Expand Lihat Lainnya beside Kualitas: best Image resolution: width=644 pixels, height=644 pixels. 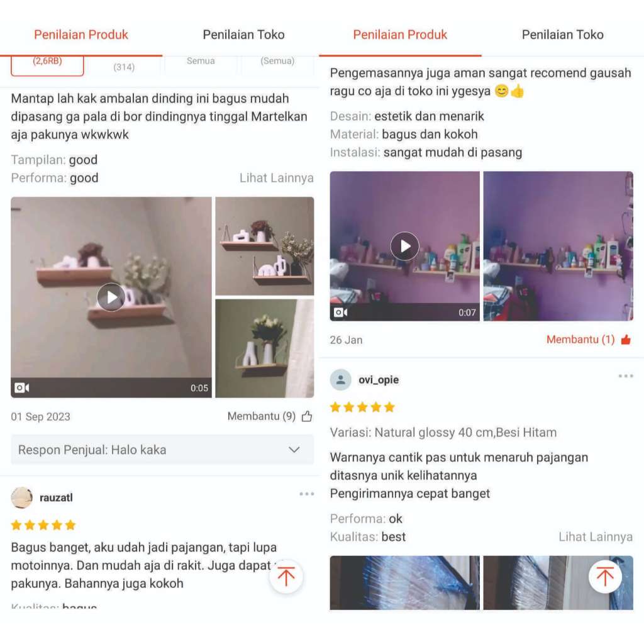tap(596, 537)
